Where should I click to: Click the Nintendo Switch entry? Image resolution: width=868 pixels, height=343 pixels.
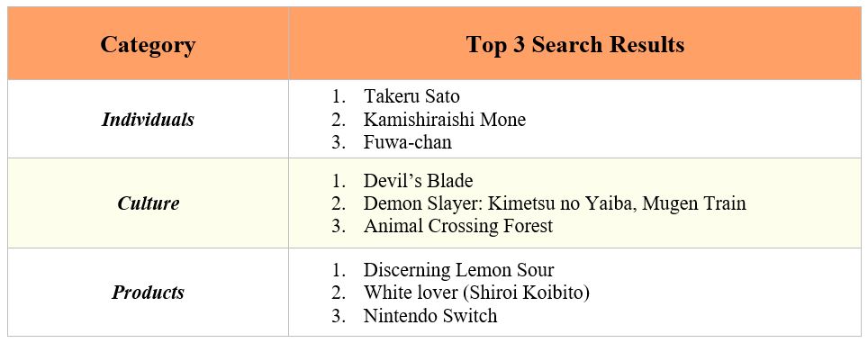[430, 315]
